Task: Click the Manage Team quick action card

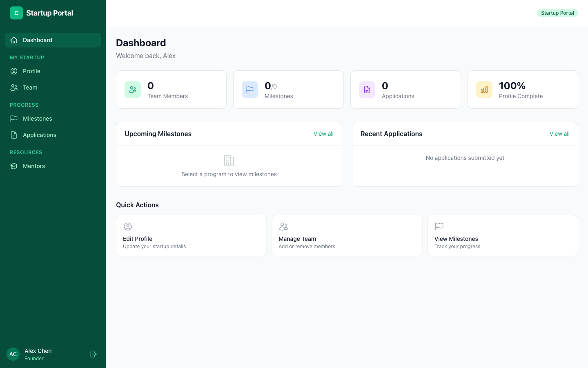Action: click(x=347, y=236)
